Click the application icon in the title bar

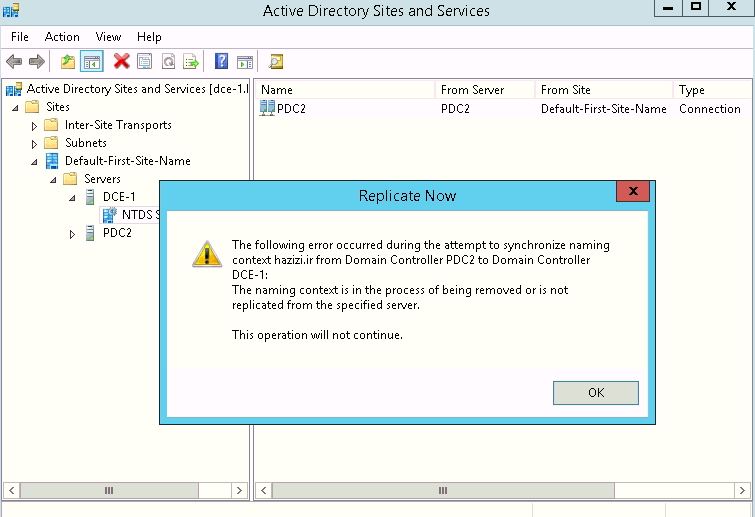pyautogui.click(x=12, y=10)
